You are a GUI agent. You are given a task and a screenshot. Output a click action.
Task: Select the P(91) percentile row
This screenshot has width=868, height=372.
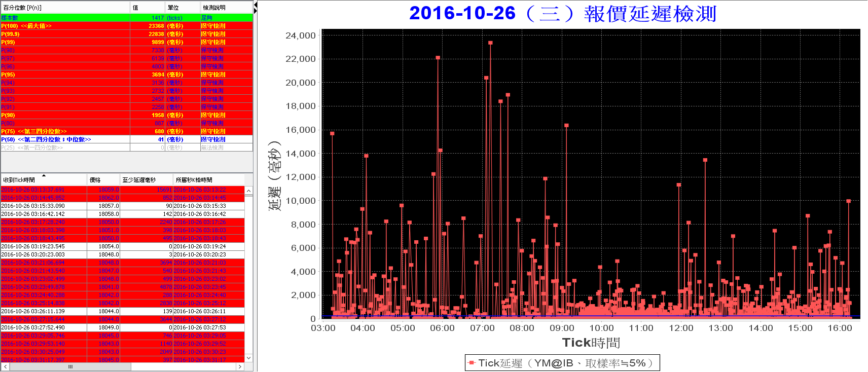127,107
